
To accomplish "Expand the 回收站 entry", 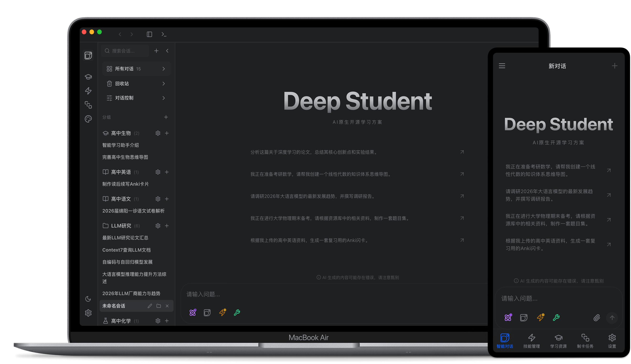I will tap(164, 84).
